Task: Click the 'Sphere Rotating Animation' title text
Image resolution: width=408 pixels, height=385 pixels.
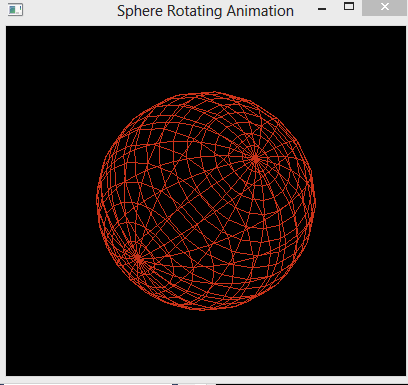Action: [x=205, y=11]
